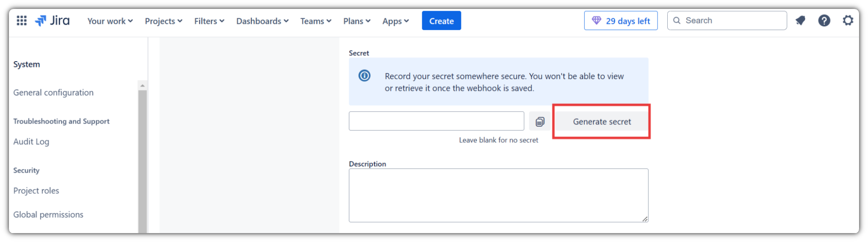Open notifications bell icon
The image size is (868, 242).
tap(800, 20)
